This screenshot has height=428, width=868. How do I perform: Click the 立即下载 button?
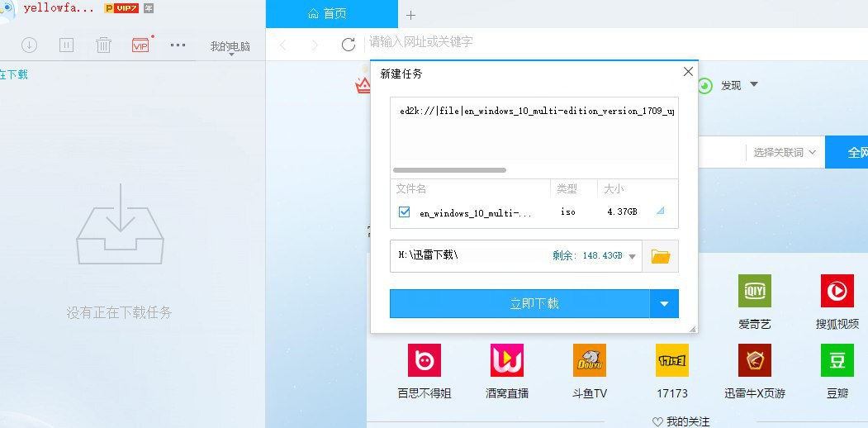pyautogui.click(x=519, y=304)
